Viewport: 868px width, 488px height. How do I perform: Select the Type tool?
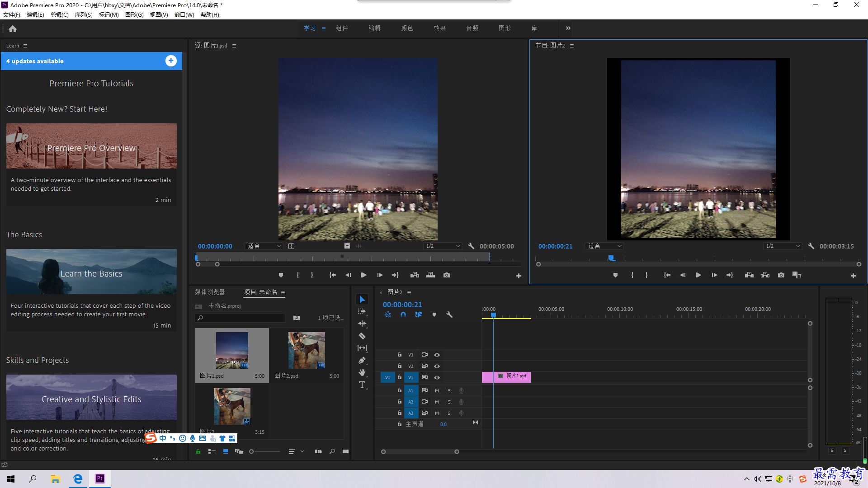(x=362, y=385)
